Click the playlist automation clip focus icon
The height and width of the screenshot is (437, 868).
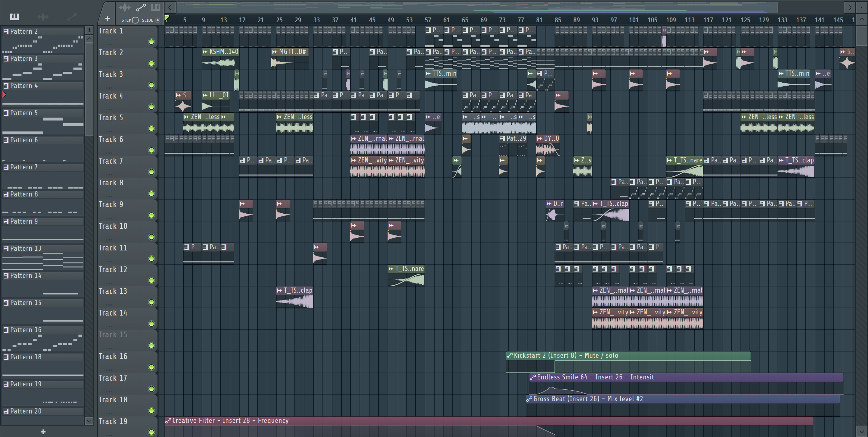pos(141,7)
